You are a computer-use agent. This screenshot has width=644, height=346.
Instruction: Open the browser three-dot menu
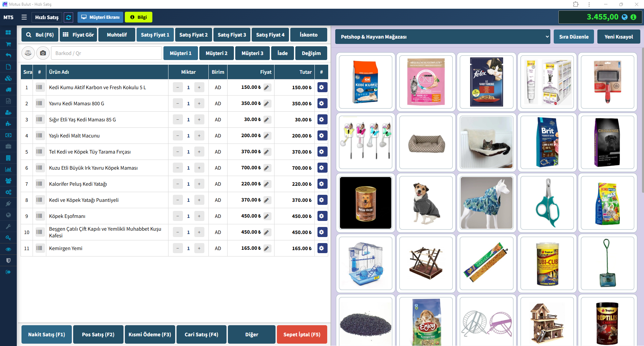[589, 4]
